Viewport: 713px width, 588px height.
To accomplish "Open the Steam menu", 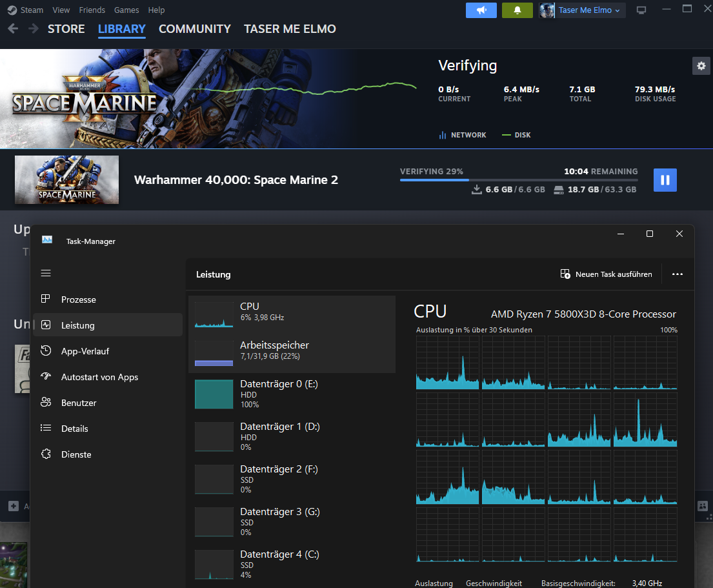I will [x=25, y=10].
